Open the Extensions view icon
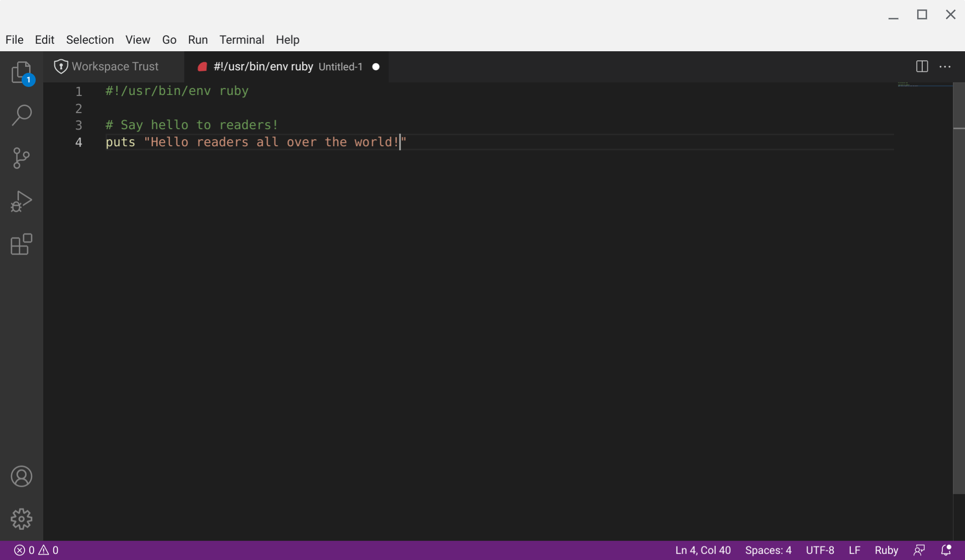Screen dimensions: 965x560 pyautogui.click(x=21, y=245)
